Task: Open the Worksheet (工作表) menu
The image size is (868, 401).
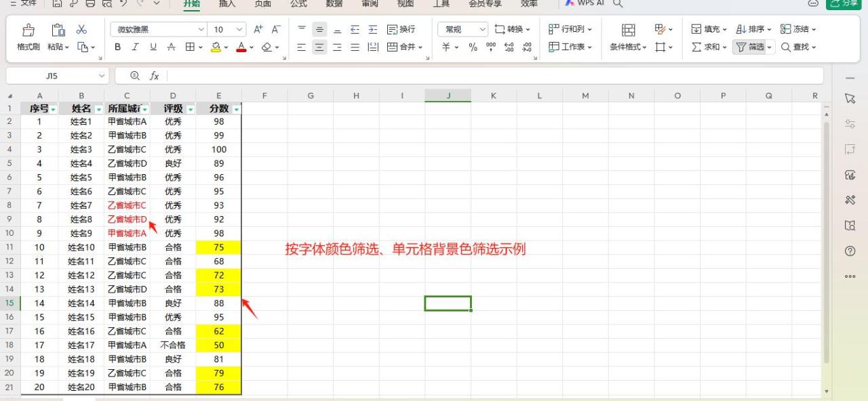Action: [x=570, y=47]
